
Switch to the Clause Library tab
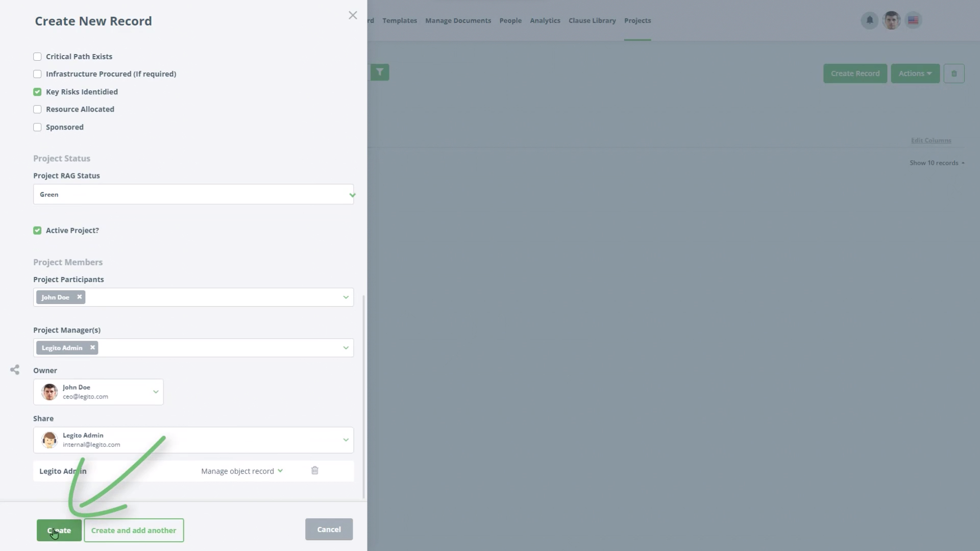pyautogui.click(x=592, y=20)
